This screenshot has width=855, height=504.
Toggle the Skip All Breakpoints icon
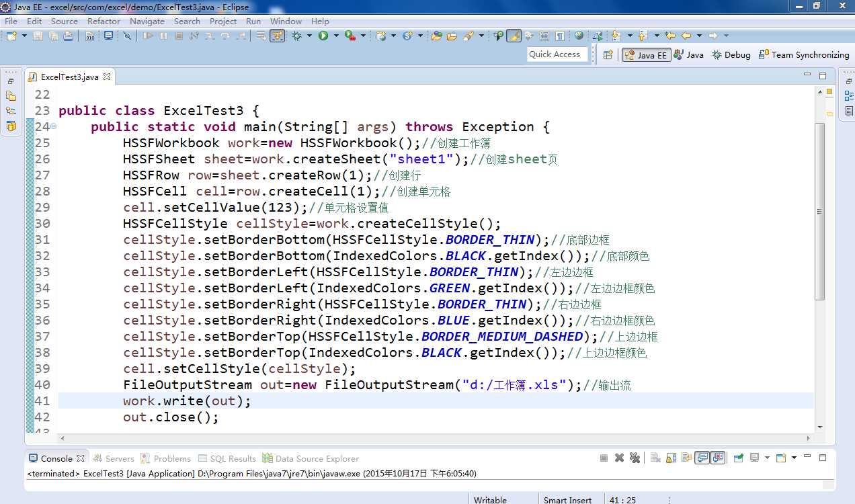click(x=126, y=36)
